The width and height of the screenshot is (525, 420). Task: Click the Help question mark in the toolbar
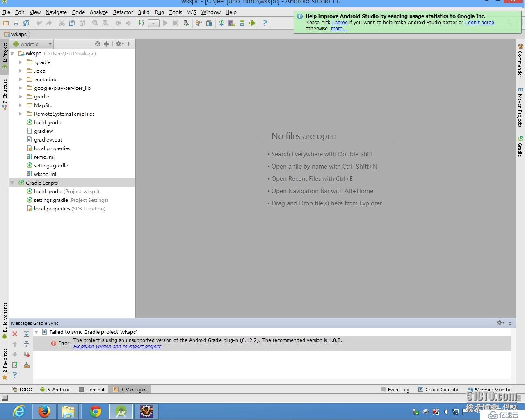[x=265, y=23]
